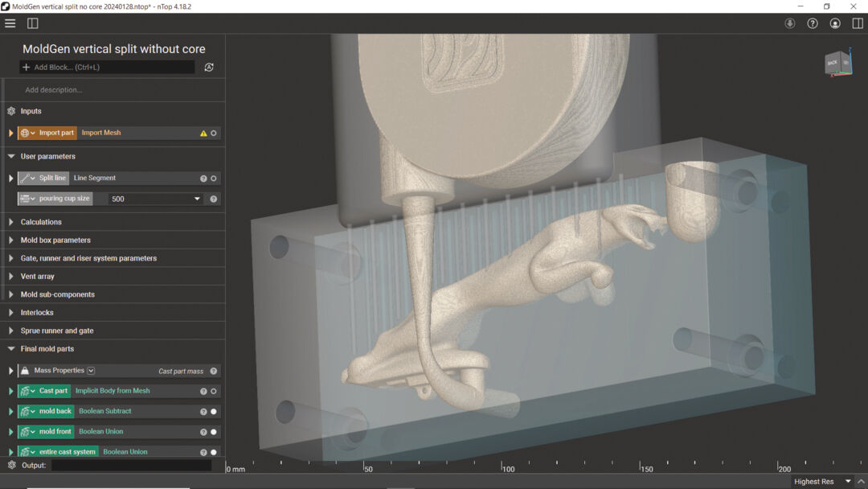Click the mold front block label
868x489 pixels.
55,432
